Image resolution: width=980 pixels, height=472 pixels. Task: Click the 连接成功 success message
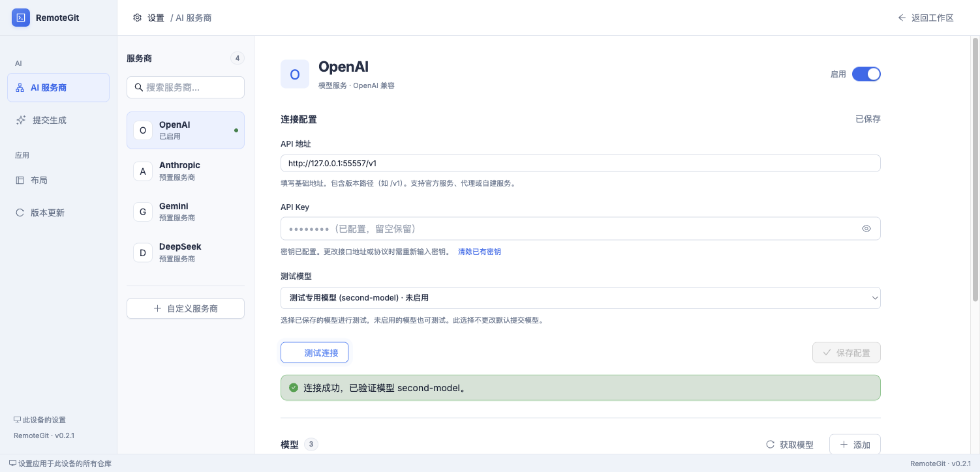click(581, 387)
